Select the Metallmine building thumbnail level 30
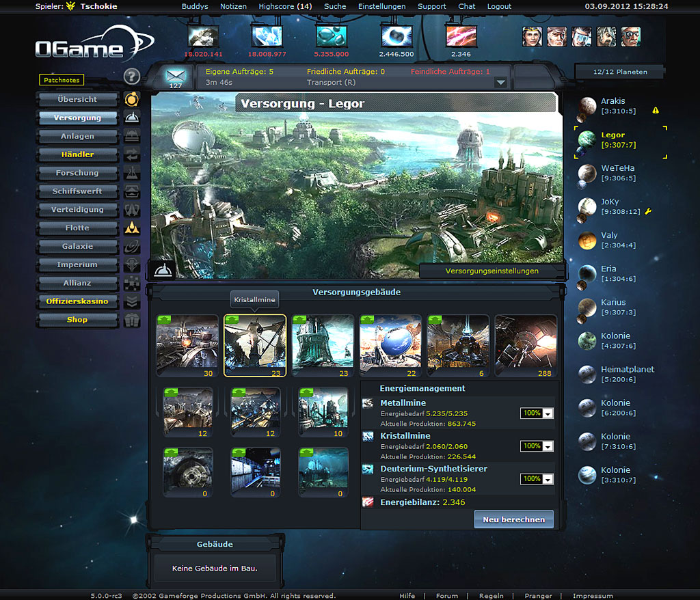 [x=187, y=346]
